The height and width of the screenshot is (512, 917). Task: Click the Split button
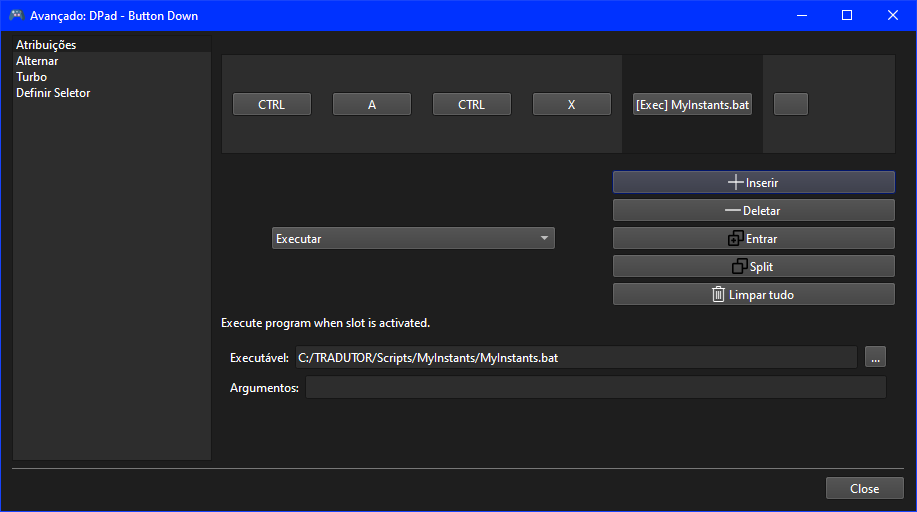click(x=753, y=266)
